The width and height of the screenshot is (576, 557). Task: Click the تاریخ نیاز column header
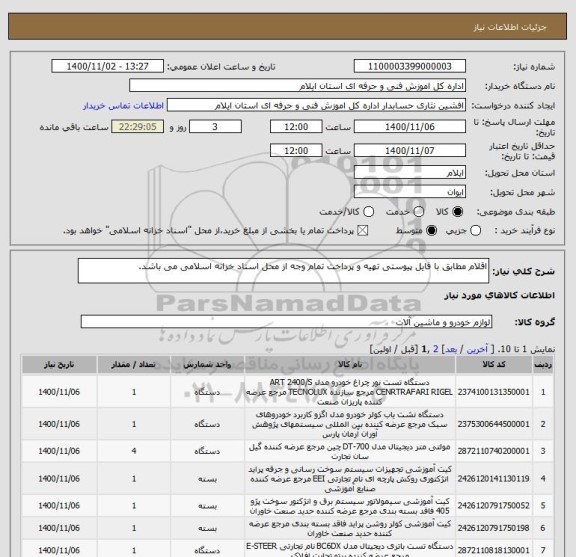59,364
